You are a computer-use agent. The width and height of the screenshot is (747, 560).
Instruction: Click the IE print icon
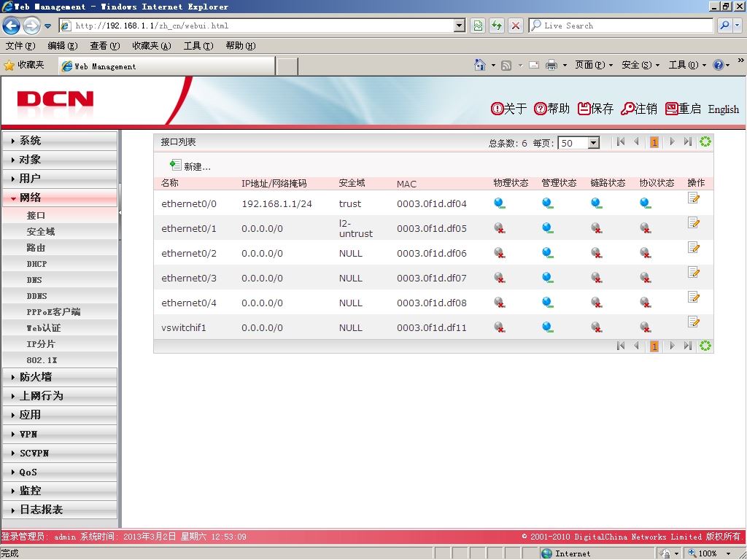point(551,65)
